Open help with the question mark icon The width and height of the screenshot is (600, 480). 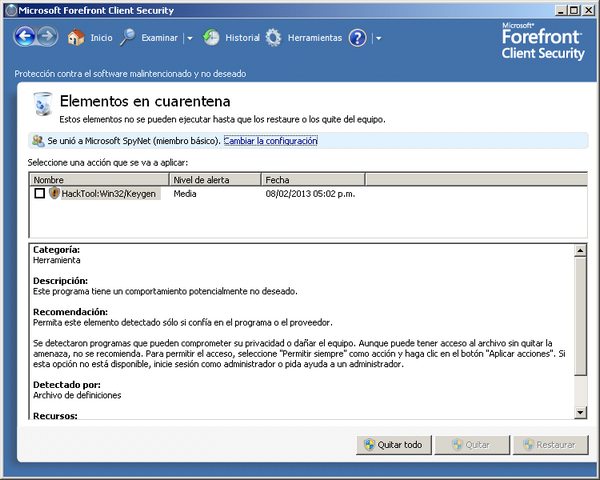coord(357,38)
